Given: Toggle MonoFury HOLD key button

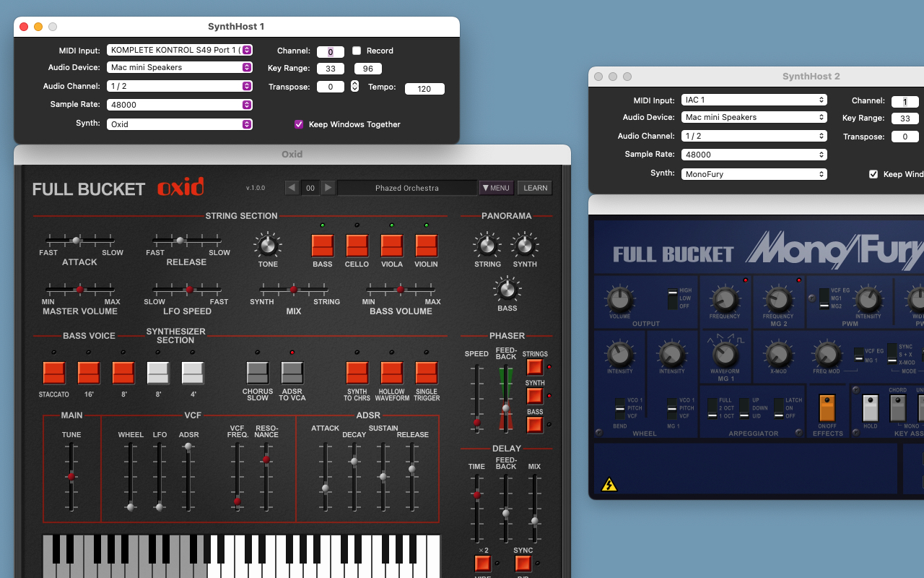Looking at the screenshot, I should pos(871,408).
